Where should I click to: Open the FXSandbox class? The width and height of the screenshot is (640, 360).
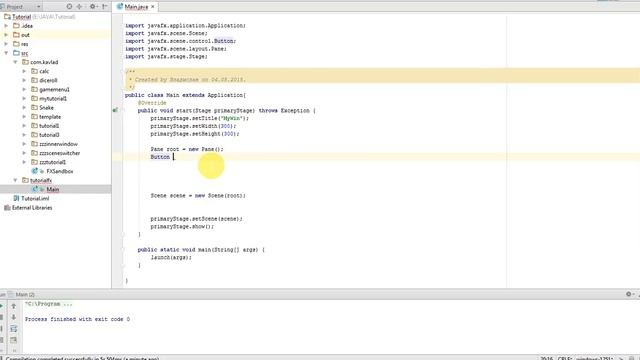click(60, 171)
